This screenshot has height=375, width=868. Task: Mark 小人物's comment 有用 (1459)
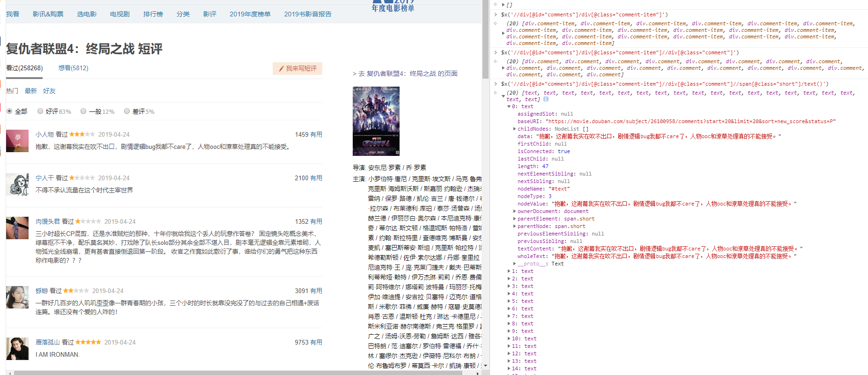pos(316,134)
